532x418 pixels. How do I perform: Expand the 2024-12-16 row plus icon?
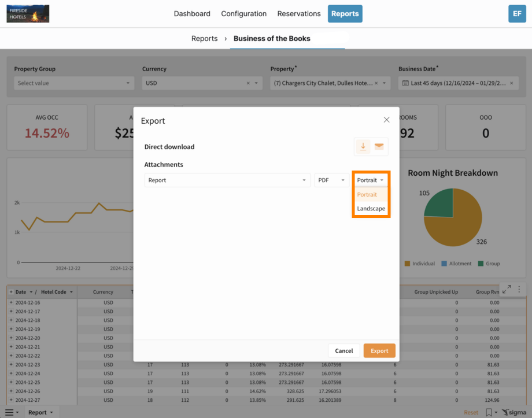click(11, 302)
